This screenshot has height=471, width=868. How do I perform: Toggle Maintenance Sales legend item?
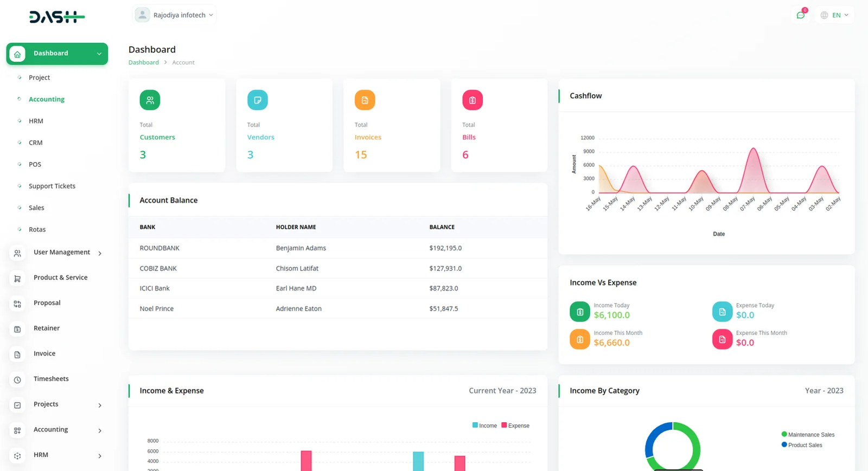808,435
